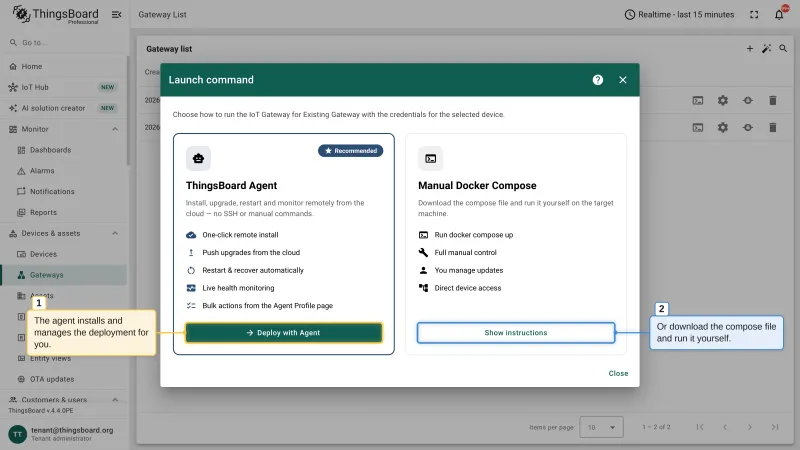The width and height of the screenshot is (800, 450).
Task: Click the AI solution creator sparkle icon
Action: 13,108
